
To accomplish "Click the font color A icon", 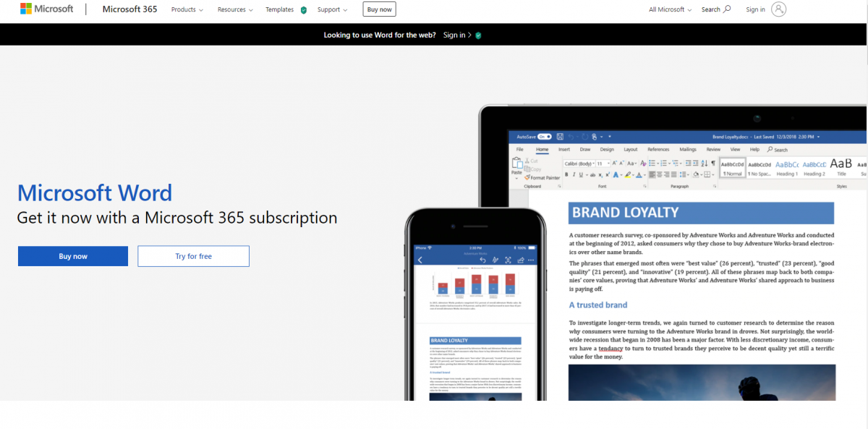I will [x=639, y=174].
